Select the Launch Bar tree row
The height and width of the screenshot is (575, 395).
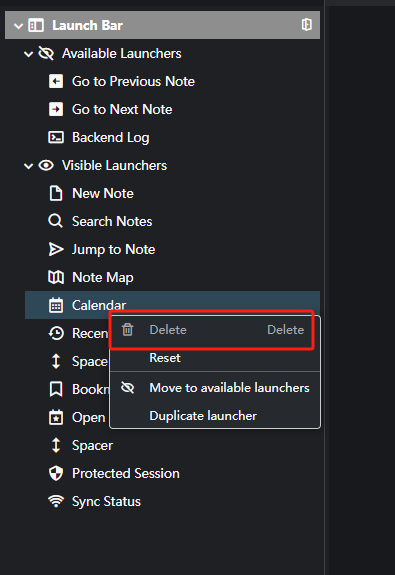[162, 25]
